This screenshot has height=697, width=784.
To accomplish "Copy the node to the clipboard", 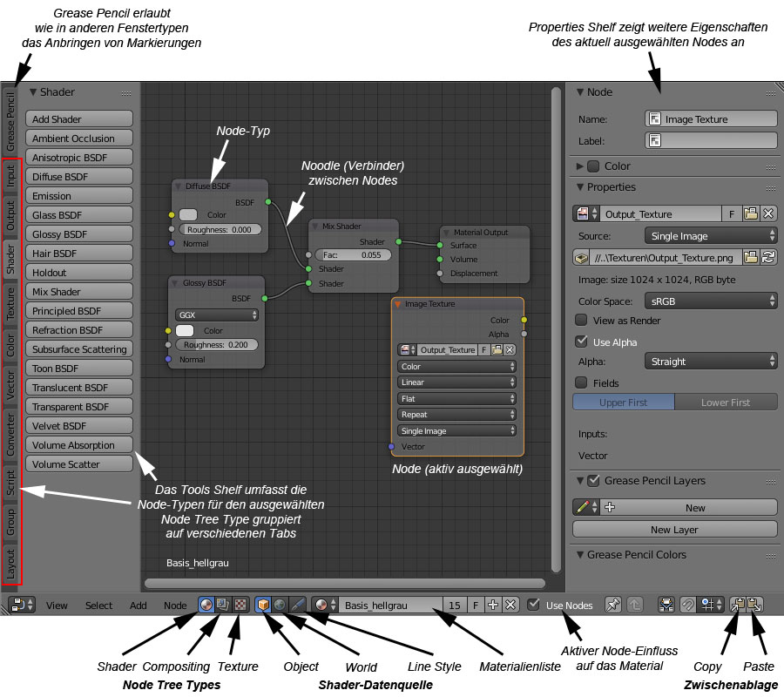I will click(736, 604).
